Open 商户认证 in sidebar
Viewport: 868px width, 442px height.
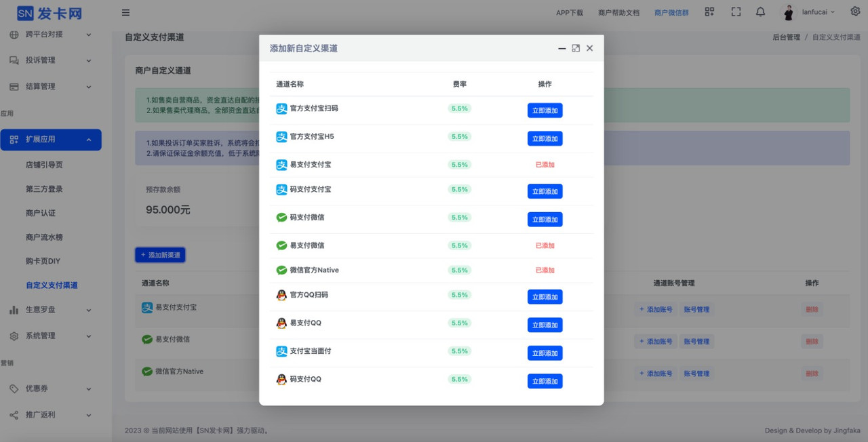coord(41,213)
